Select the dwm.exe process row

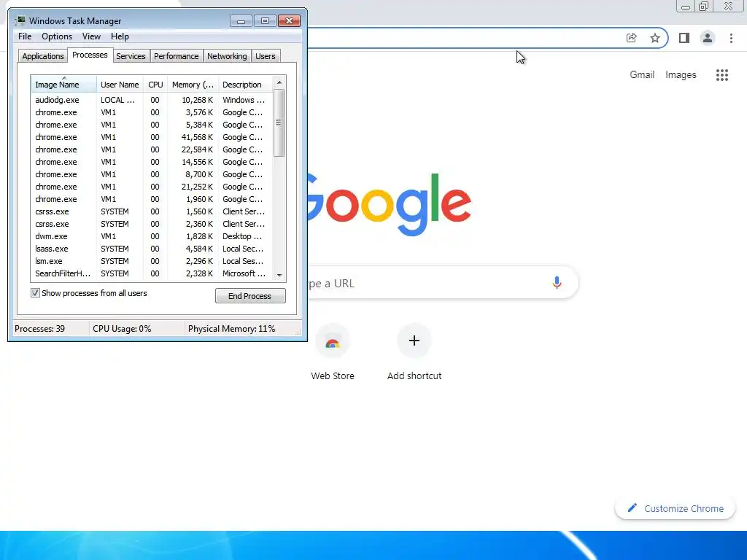click(x=152, y=236)
